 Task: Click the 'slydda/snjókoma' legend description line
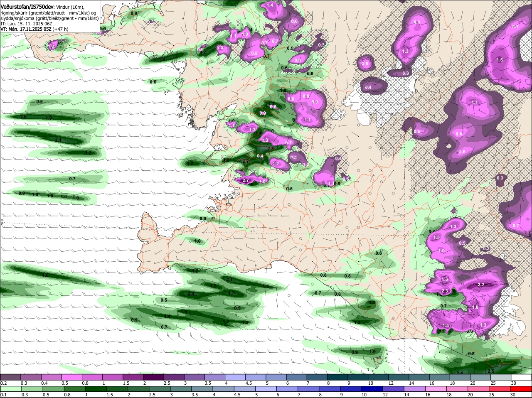[x=49, y=18]
